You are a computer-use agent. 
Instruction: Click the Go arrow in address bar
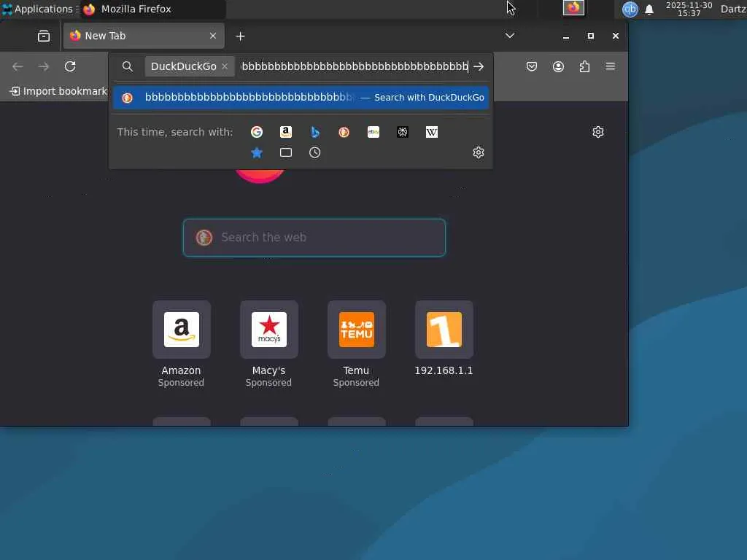479,66
